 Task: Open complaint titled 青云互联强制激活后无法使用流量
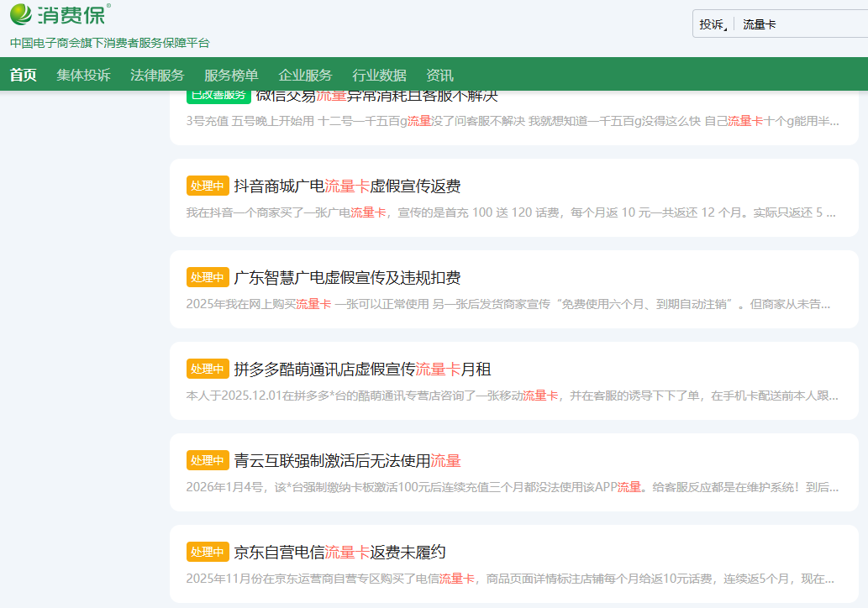tap(347, 461)
